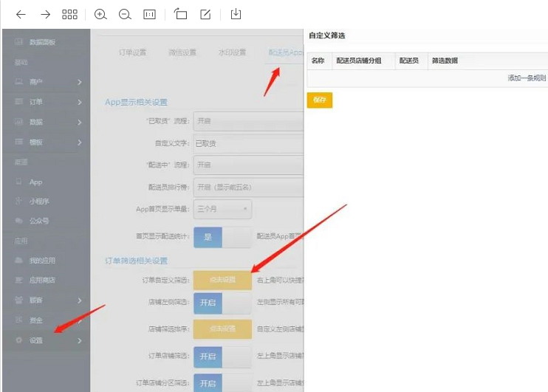Download the image with save icon

pyautogui.click(x=236, y=14)
